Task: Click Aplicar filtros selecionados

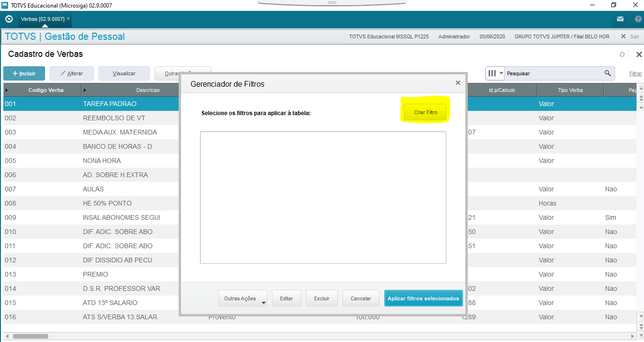Action: pyautogui.click(x=423, y=298)
